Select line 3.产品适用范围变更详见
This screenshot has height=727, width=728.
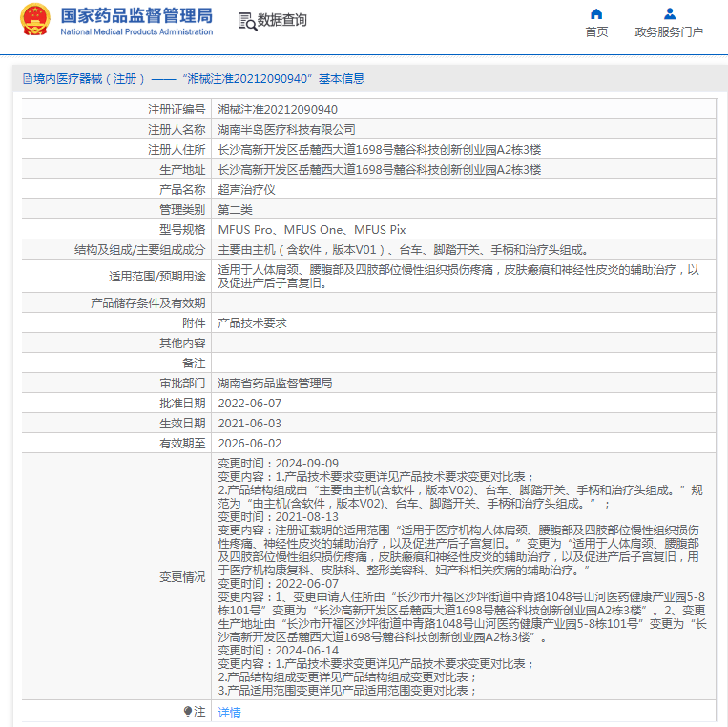[347, 691]
